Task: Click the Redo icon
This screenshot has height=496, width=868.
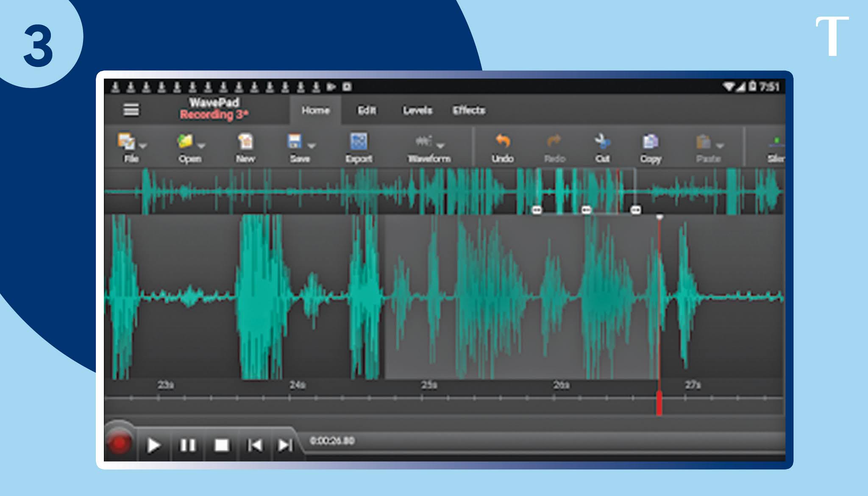Action: pyautogui.click(x=554, y=141)
